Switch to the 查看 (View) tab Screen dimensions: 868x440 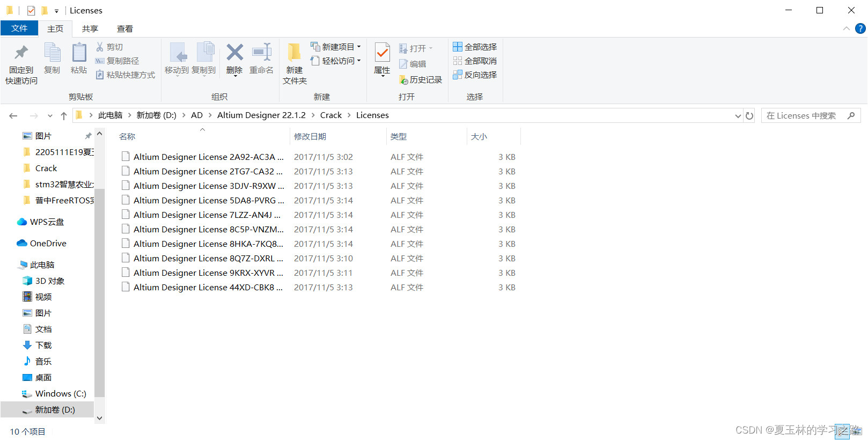coord(125,29)
